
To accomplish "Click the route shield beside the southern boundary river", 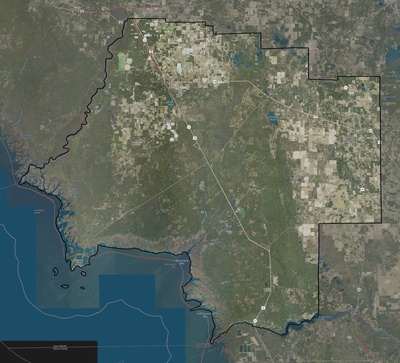I will (255, 321).
